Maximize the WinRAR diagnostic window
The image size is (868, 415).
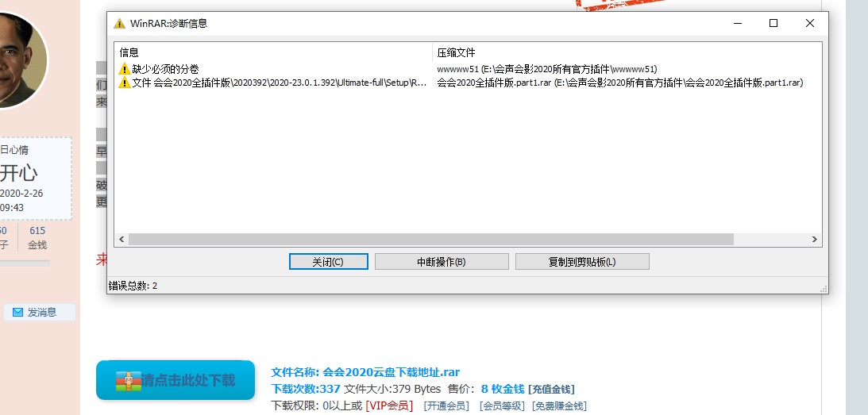[x=773, y=24]
